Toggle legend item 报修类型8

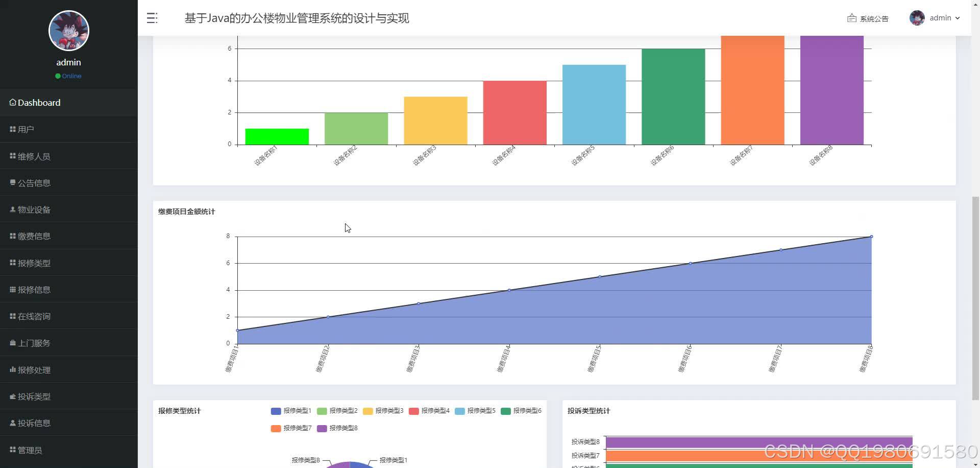337,428
